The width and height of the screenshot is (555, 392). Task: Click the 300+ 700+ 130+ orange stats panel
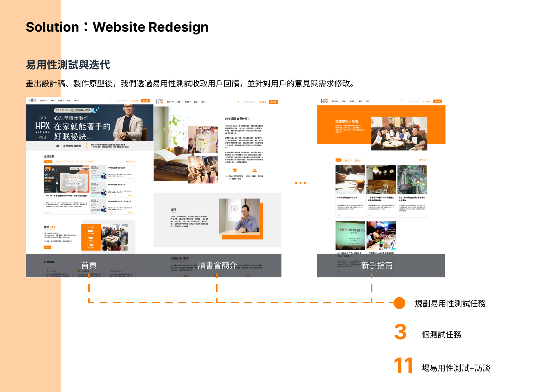91,237
